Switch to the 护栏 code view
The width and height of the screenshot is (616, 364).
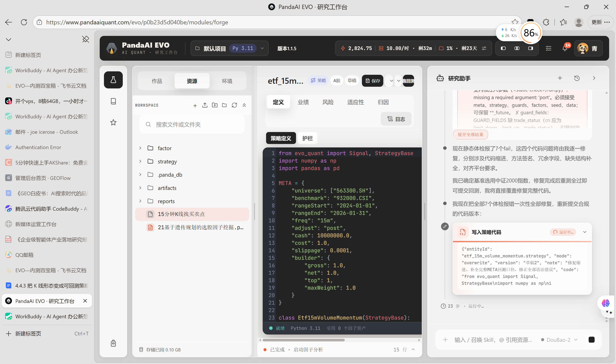[307, 138]
